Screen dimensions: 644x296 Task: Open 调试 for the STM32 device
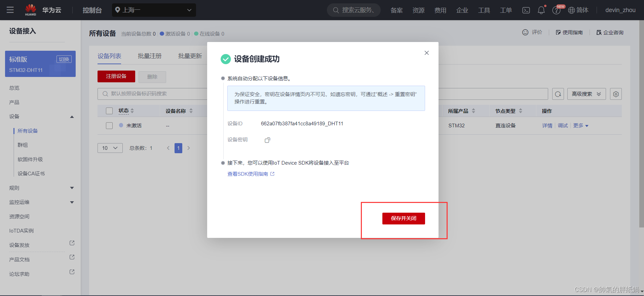pyautogui.click(x=563, y=126)
